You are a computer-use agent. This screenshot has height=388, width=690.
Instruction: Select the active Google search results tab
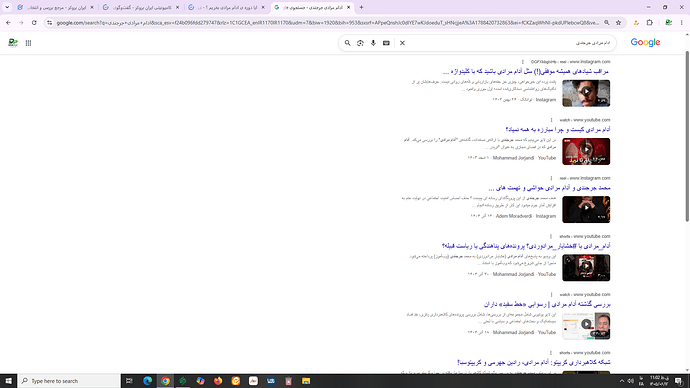pos(312,7)
